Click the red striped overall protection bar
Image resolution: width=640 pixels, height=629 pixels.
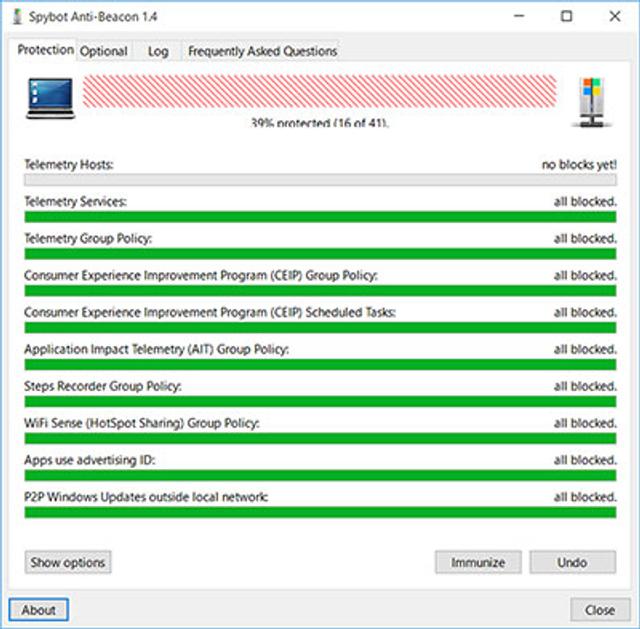tap(320, 91)
